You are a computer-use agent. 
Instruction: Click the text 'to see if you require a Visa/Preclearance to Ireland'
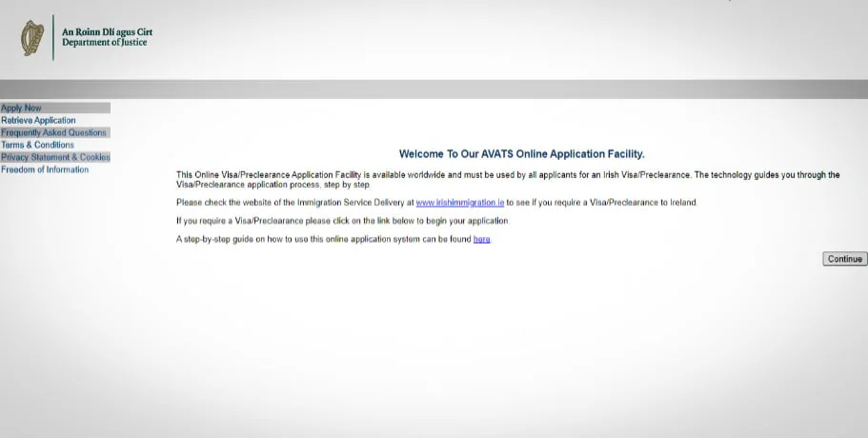602,203
